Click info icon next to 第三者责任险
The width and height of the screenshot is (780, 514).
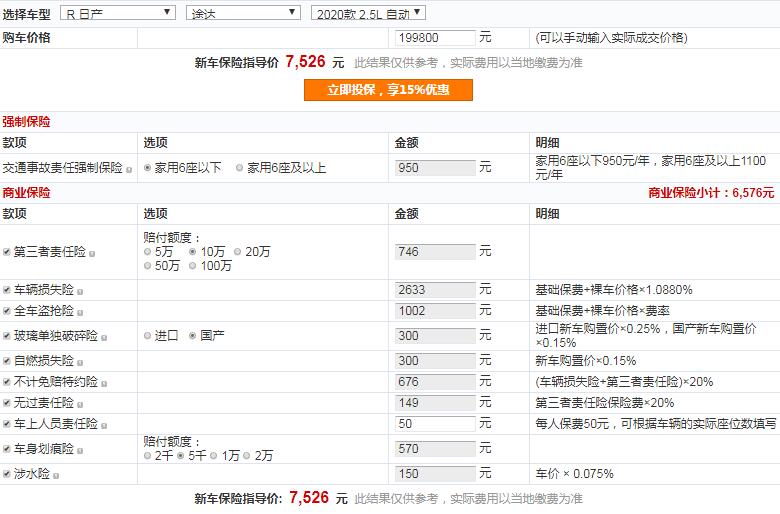click(x=92, y=254)
